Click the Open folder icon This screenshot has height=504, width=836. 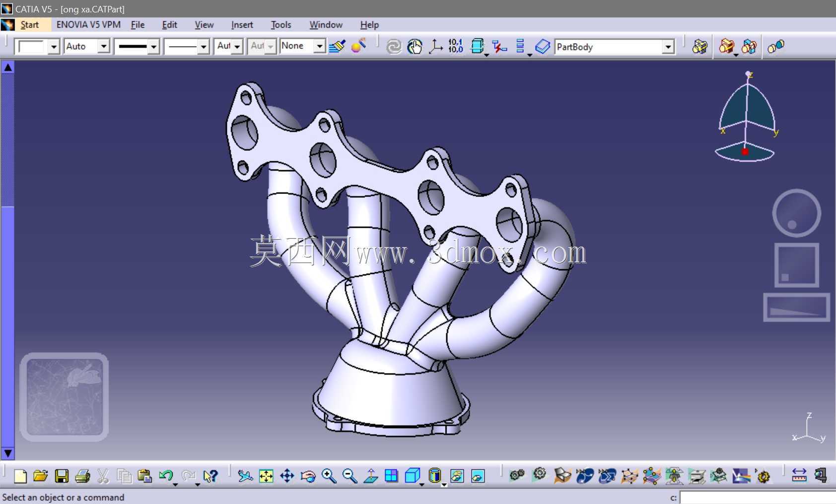tap(41, 476)
